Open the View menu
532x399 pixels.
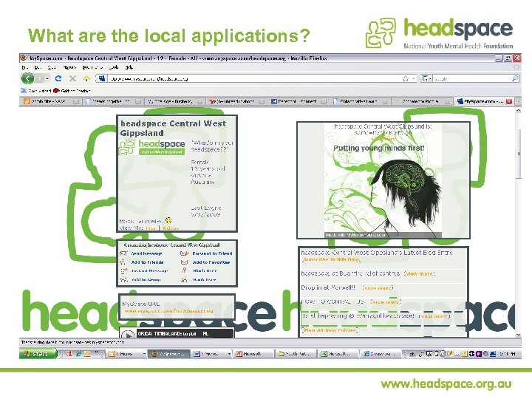pos(52,67)
